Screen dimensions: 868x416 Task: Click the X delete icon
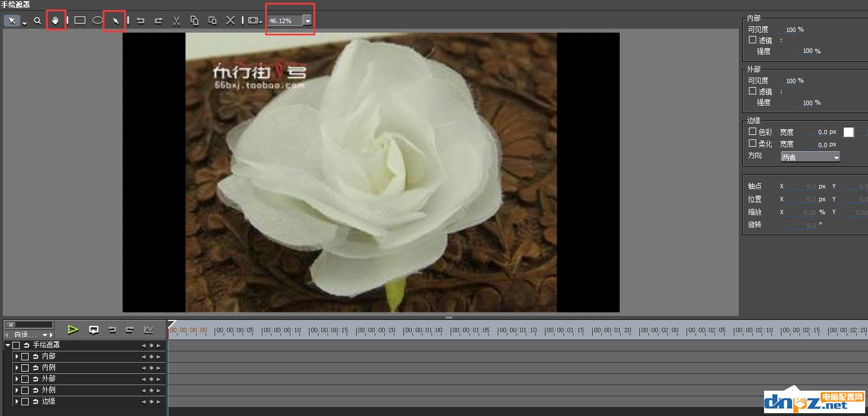pyautogui.click(x=230, y=21)
